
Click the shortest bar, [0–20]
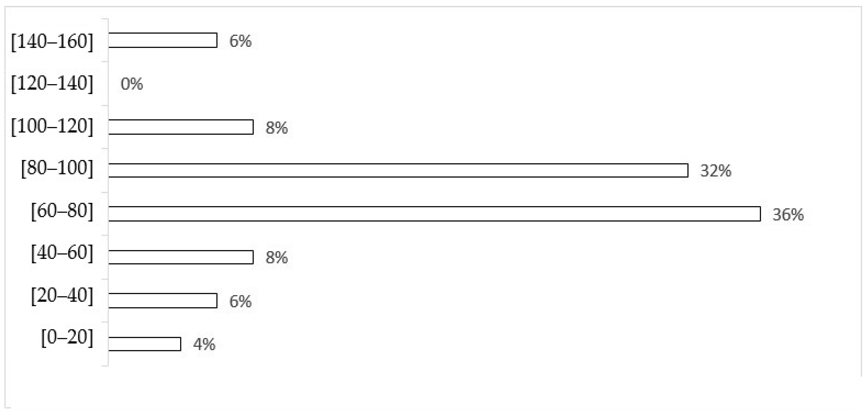tap(144, 344)
